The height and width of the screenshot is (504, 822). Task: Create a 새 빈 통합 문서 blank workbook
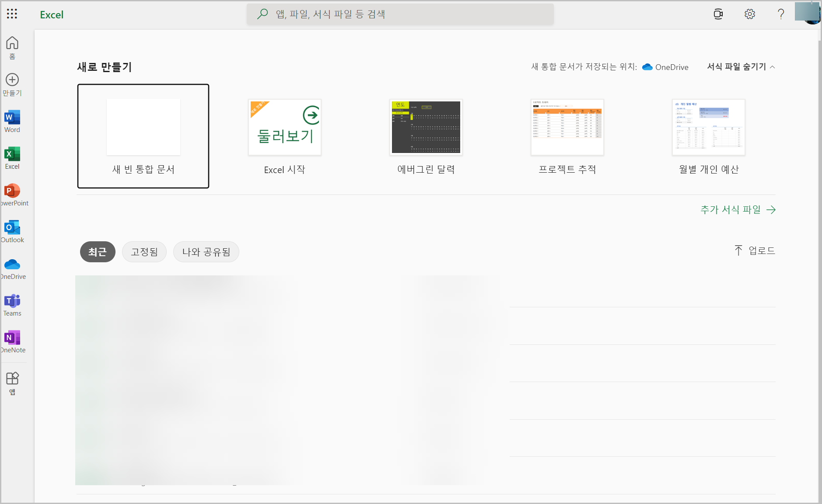coord(143,136)
